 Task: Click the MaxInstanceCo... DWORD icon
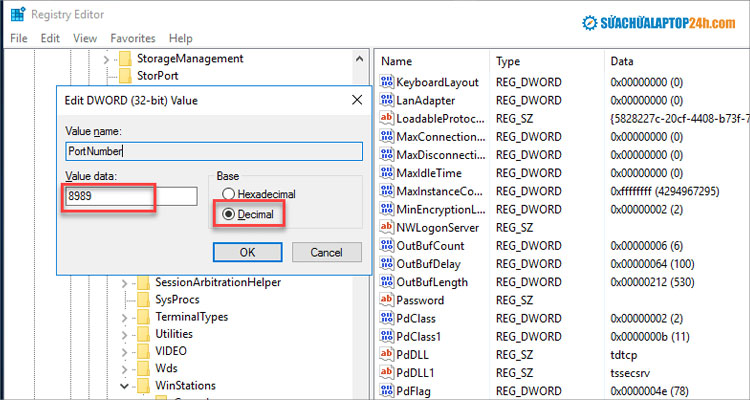point(386,191)
